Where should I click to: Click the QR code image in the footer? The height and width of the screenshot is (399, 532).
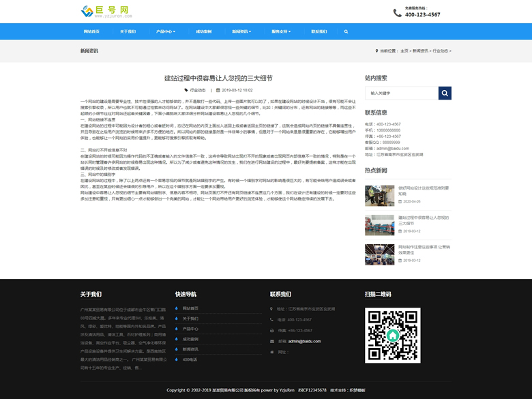click(392, 335)
